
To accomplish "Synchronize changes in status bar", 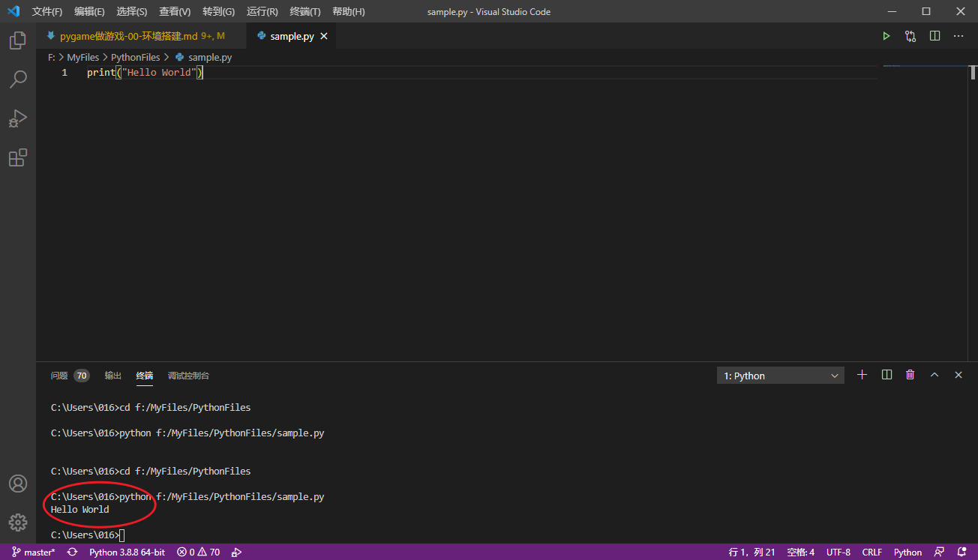I will (x=72, y=553).
